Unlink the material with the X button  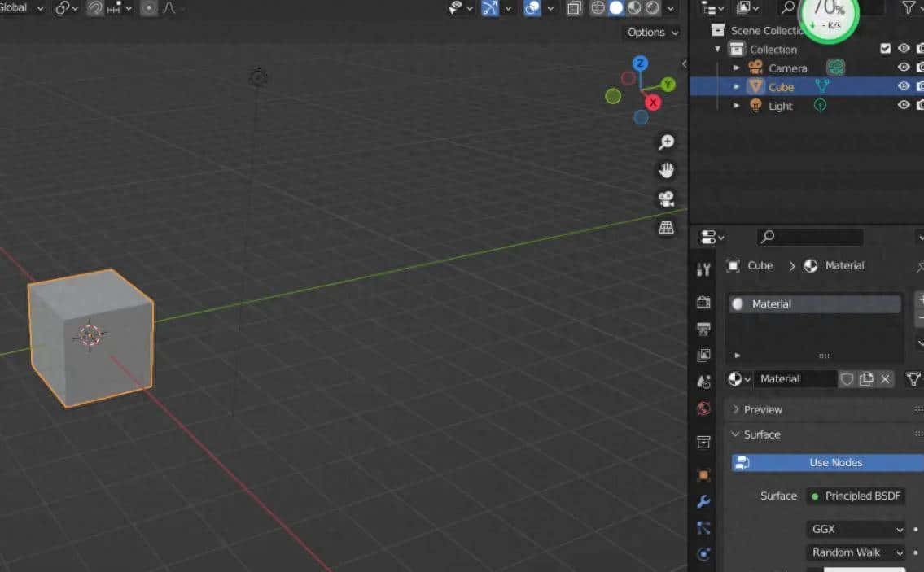(886, 378)
